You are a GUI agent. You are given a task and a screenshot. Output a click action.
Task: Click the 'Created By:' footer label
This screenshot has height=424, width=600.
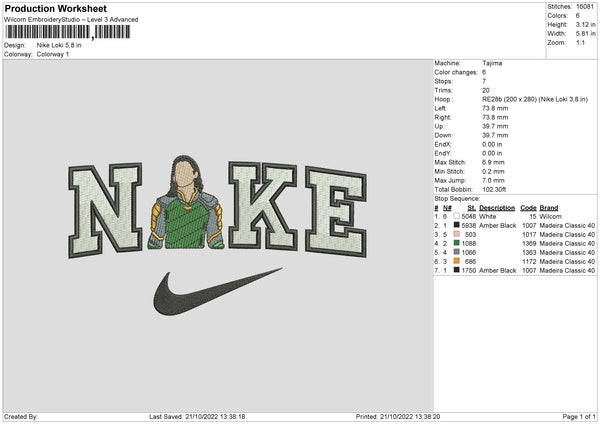(x=21, y=417)
